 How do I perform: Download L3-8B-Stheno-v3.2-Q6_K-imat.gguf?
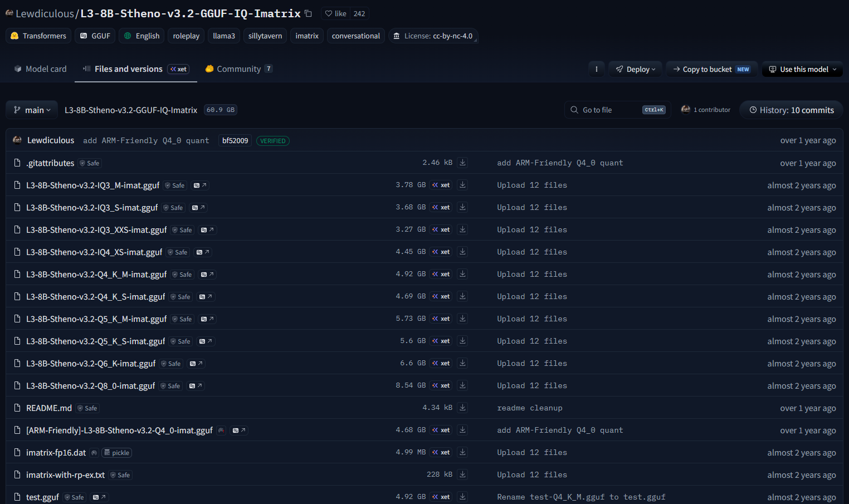(x=462, y=363)
